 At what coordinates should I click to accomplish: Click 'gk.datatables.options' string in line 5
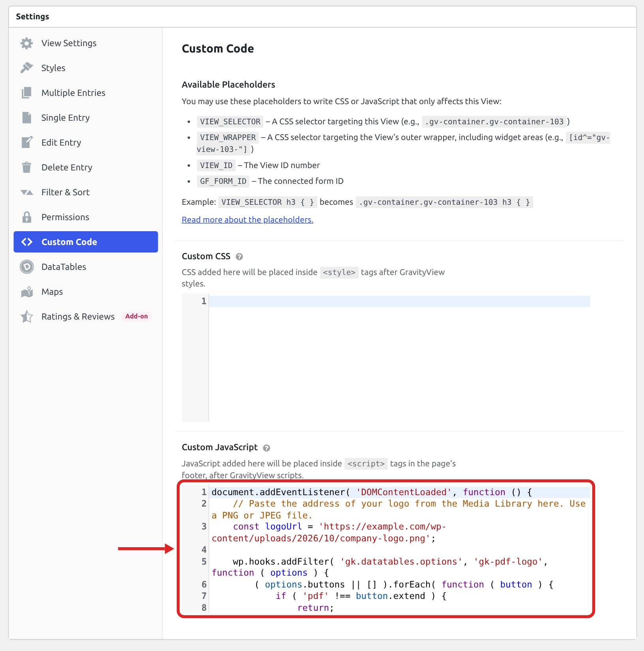click(401, 561)
